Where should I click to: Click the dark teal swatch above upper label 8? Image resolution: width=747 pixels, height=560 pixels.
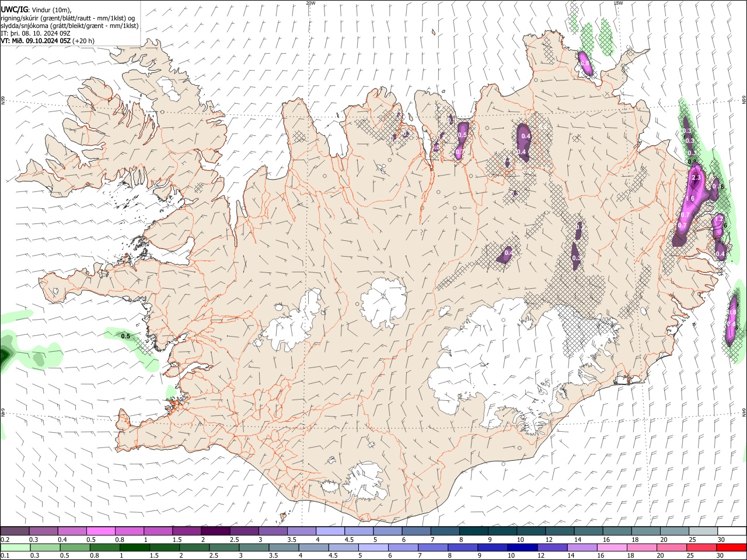pyautogui.click(x=473, y=531)
